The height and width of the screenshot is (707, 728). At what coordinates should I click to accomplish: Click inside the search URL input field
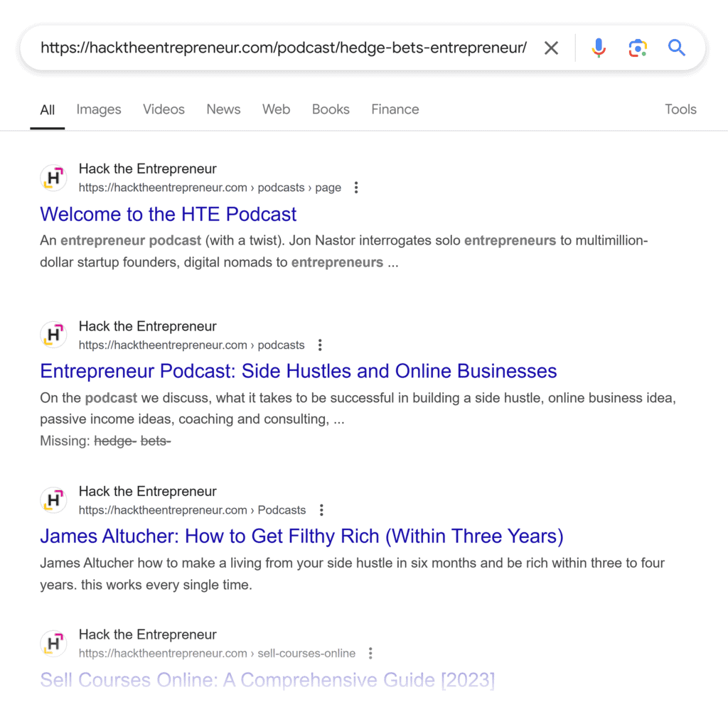(x=284, y=48)
